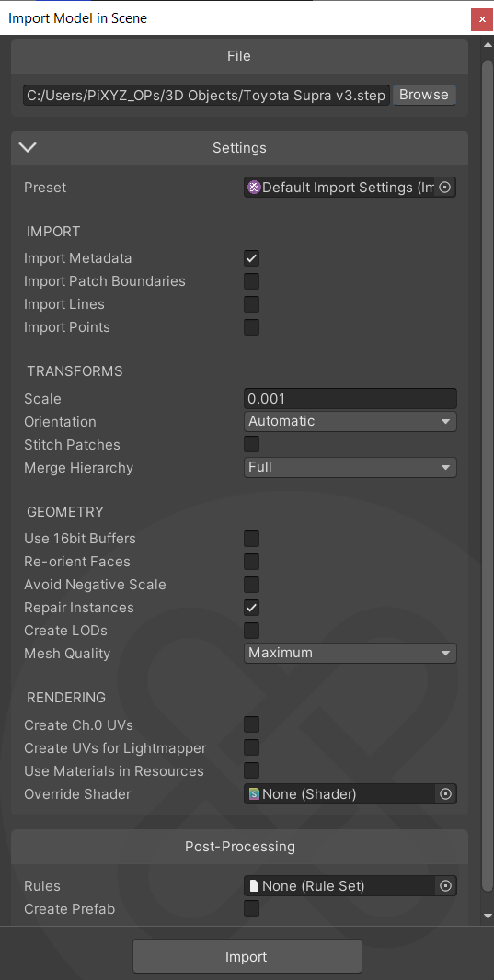Click the Import button
Image resolution: width=494 pixels, height=980 pixels.
coord(247,957)
